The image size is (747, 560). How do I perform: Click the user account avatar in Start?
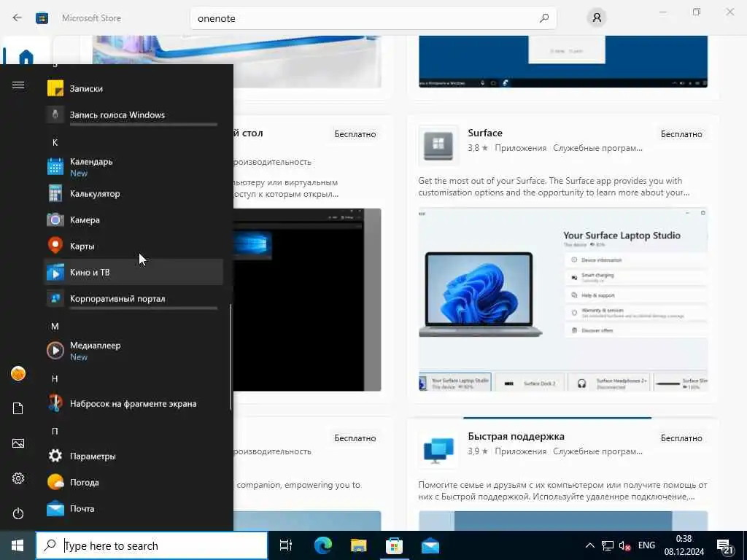click(x=18, y=374)
